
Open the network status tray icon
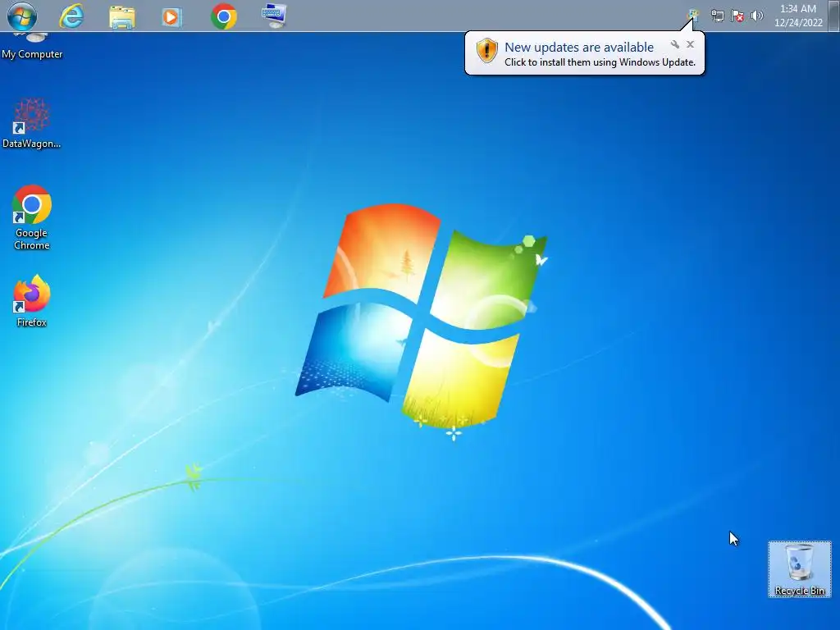[717, 16]
